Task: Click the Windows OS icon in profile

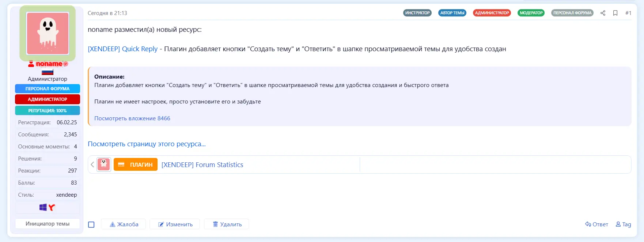Action: (43, 208)
